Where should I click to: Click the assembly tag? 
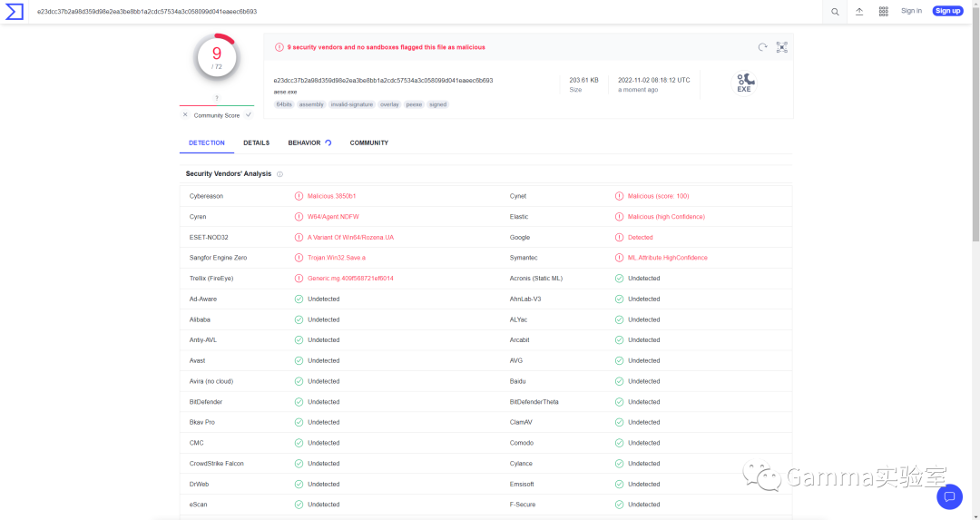(x=311, y=104)
